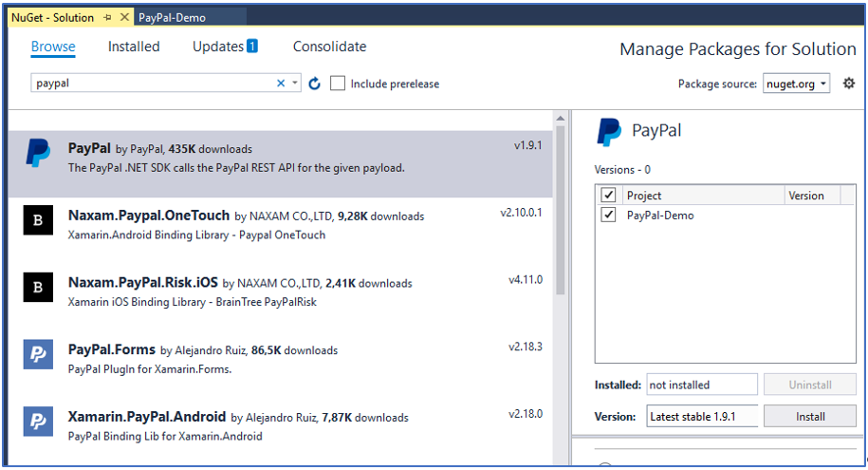The image size is (868, 470).
Task: Click the Install button
Action: point(810,416)
